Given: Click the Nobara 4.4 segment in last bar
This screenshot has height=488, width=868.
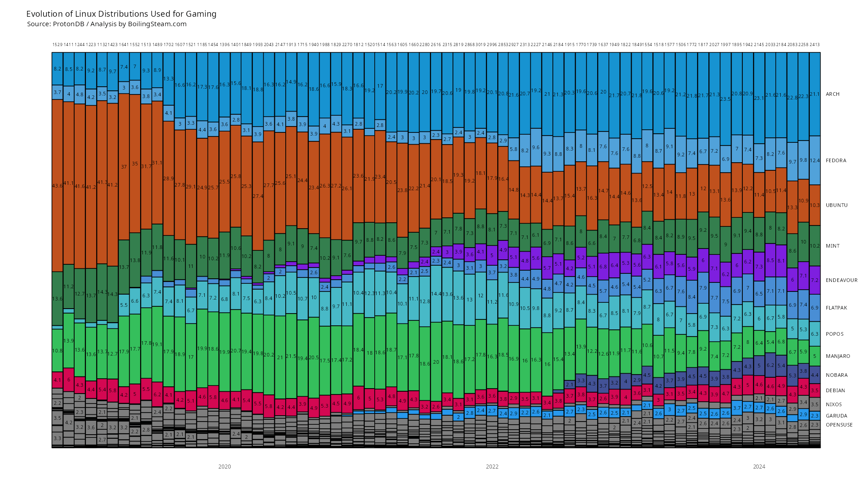Looking at the screenshot, I should [815, 375].
